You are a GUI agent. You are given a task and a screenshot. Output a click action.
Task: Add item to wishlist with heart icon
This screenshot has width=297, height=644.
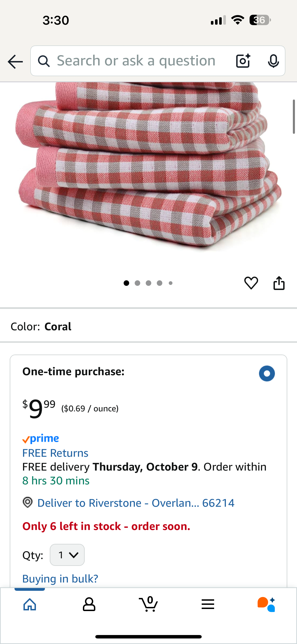251,283
